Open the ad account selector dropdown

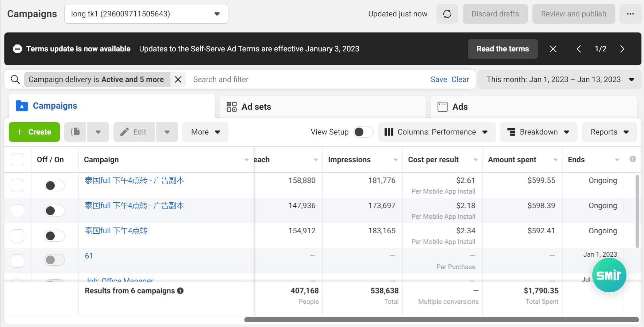point(146,14)
